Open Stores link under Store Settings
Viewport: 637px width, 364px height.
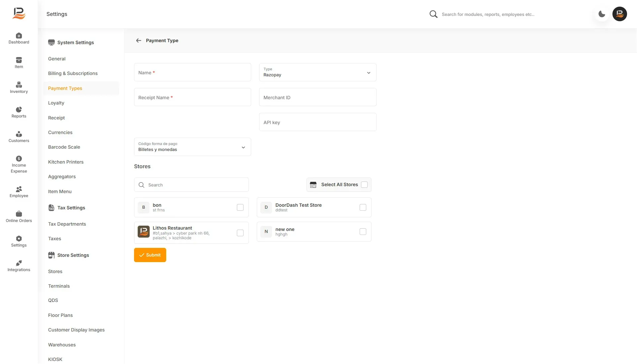(55, 271)
